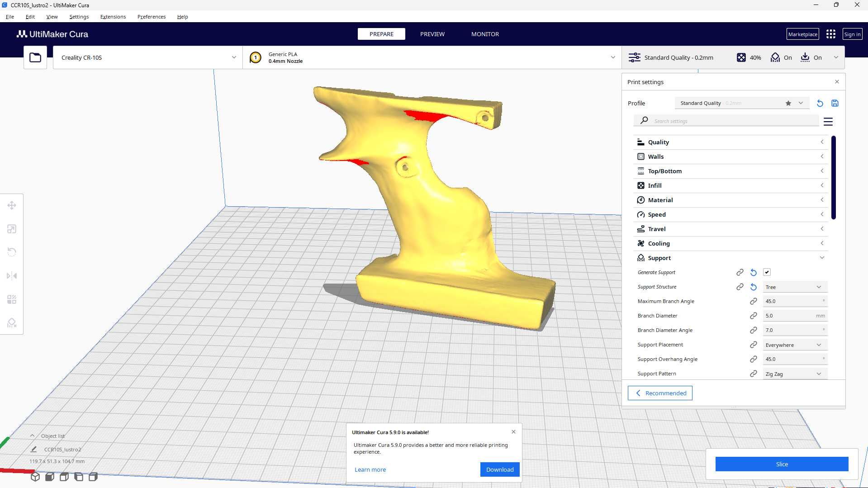
Task: Reset profile changes with the undo arrow
Action: pos(820,103)
